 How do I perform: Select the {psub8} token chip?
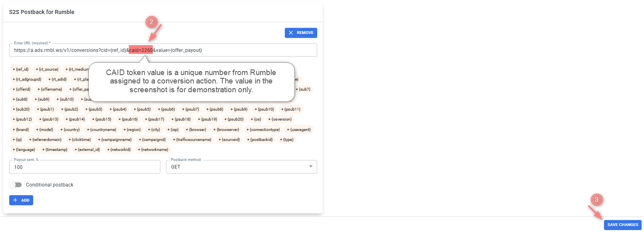[x=215, y=109]
